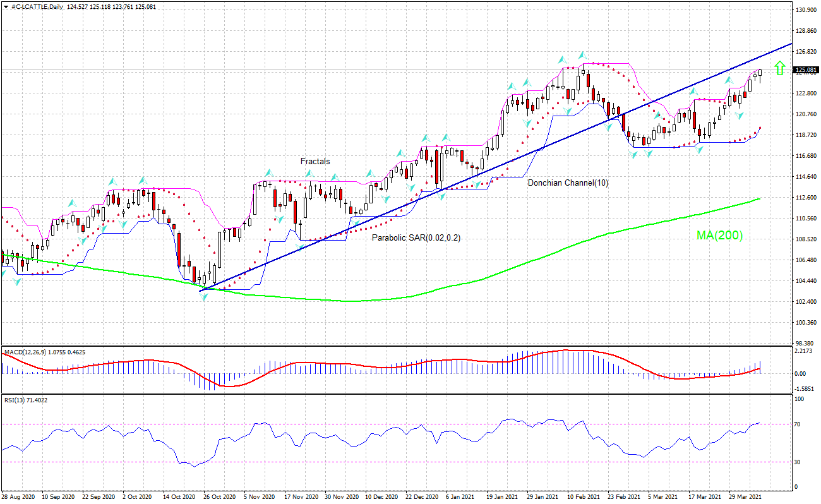This screenshot has height=504, width=821.
Task: Click the current price tag 125.081
Action: coord(806,70)
